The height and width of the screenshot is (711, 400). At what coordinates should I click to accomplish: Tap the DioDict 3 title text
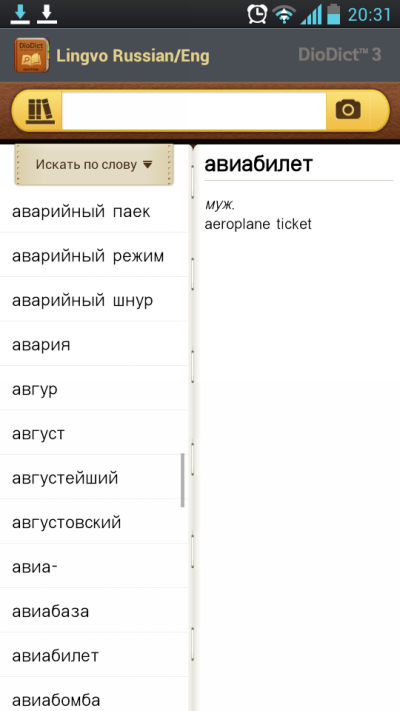coord(339,55)
